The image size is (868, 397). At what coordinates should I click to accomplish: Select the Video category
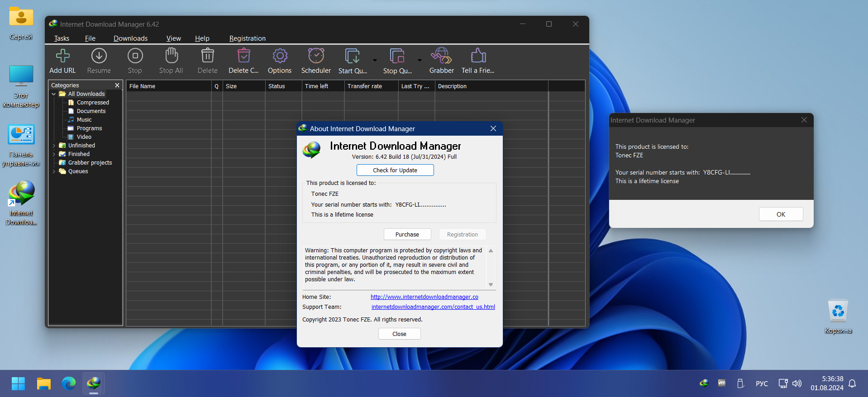click(x=84, y=137)
